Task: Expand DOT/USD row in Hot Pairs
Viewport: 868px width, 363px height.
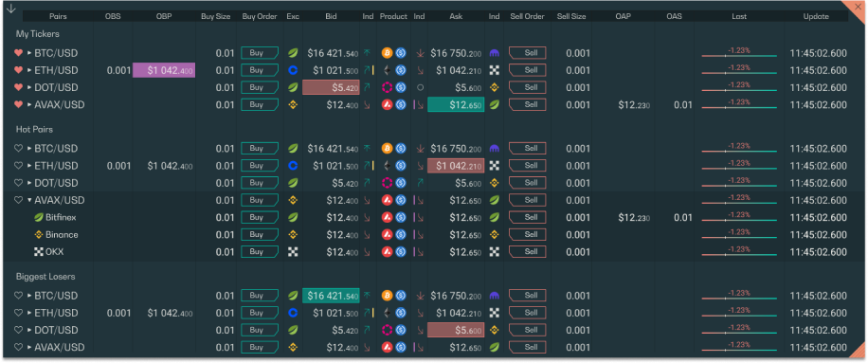Action: tap(30, 183)
